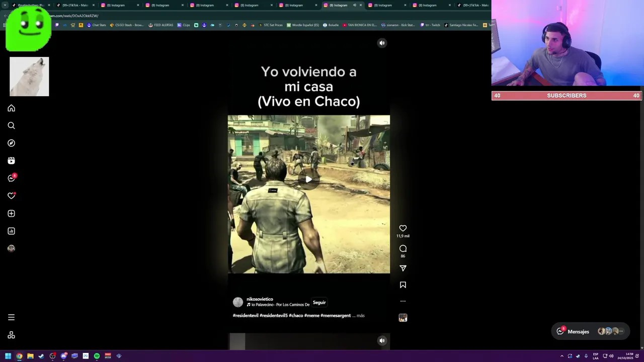Image resolution: width=644 pixels, height=362 pixels.
Task: Open the sionaron Kick Stats bookmark
Action: (398, 25)
